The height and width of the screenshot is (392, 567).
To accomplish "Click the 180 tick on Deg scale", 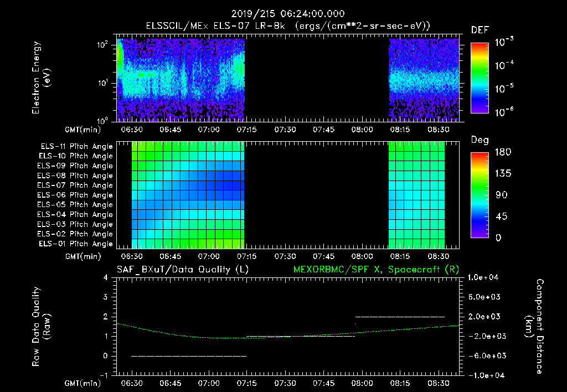I will (503, 152).
